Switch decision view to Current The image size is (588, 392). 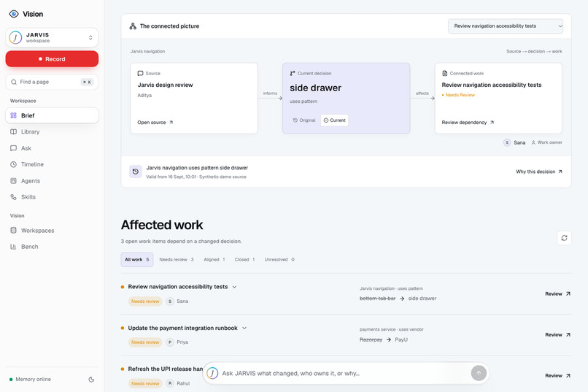(335, 120)
